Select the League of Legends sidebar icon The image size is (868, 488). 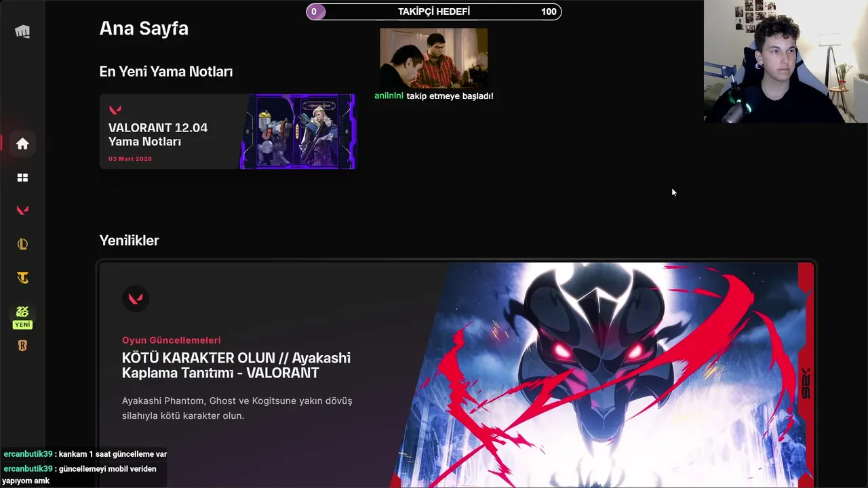pyautogui.click(x=22, y=244)
